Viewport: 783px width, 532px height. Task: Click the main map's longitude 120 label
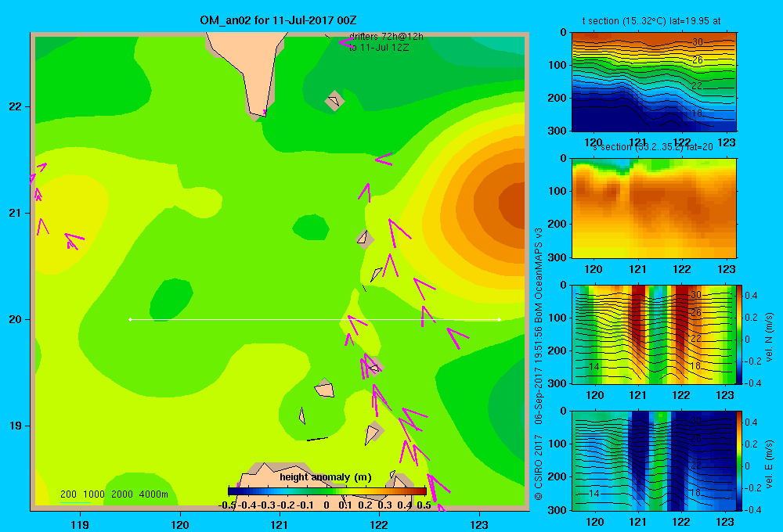tap(180, 524)
